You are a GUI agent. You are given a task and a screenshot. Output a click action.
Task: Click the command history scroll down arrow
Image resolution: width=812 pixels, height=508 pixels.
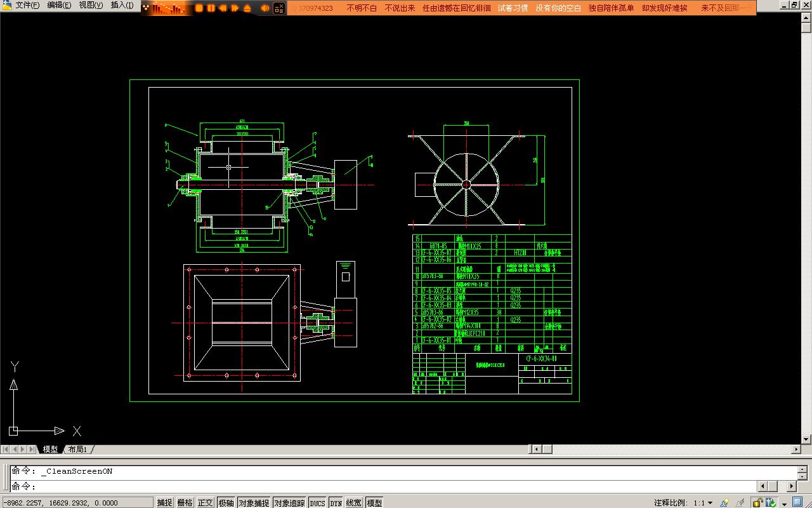803,477
